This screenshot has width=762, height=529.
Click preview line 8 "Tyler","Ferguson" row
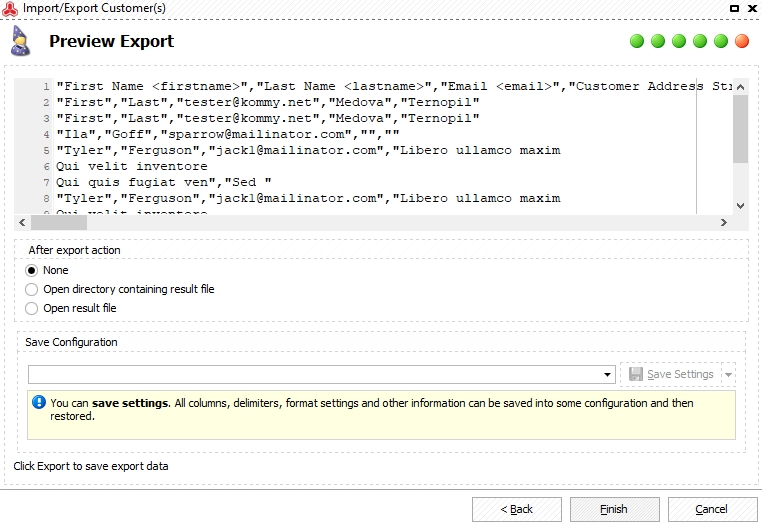point(308,199)
